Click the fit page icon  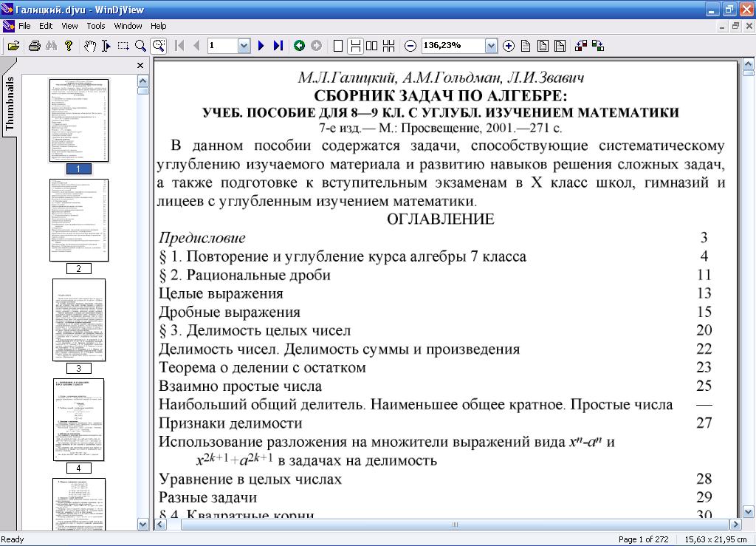(543, 46)
